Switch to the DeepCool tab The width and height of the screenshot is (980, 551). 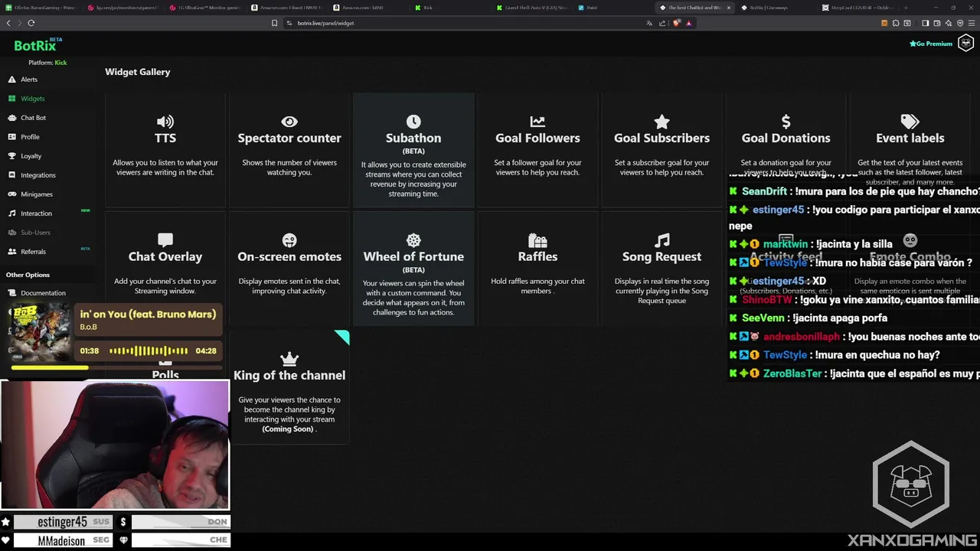click(x=857, y=8)
